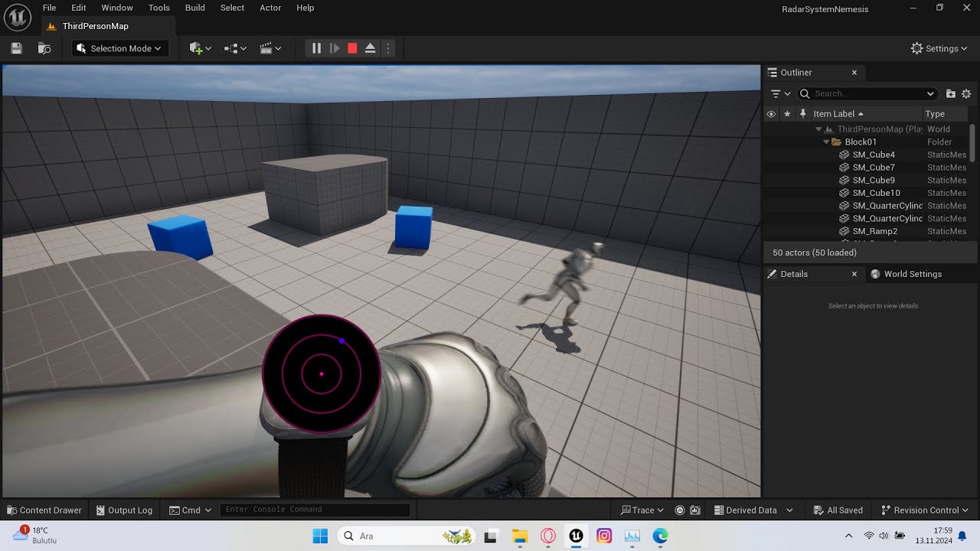Collapse the Block01 folder in Outliner
Viewport: 980px width, 551px height.
click(x=826, y=142)
